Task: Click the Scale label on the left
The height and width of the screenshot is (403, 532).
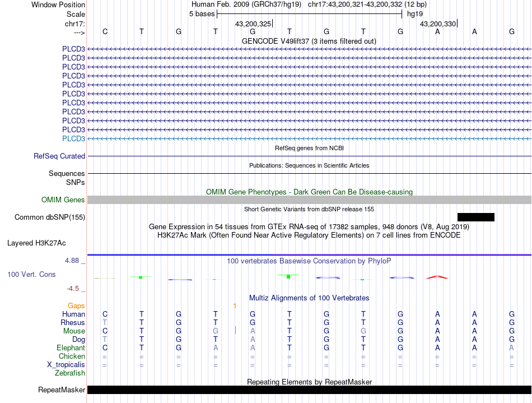Action: point(76,14)
